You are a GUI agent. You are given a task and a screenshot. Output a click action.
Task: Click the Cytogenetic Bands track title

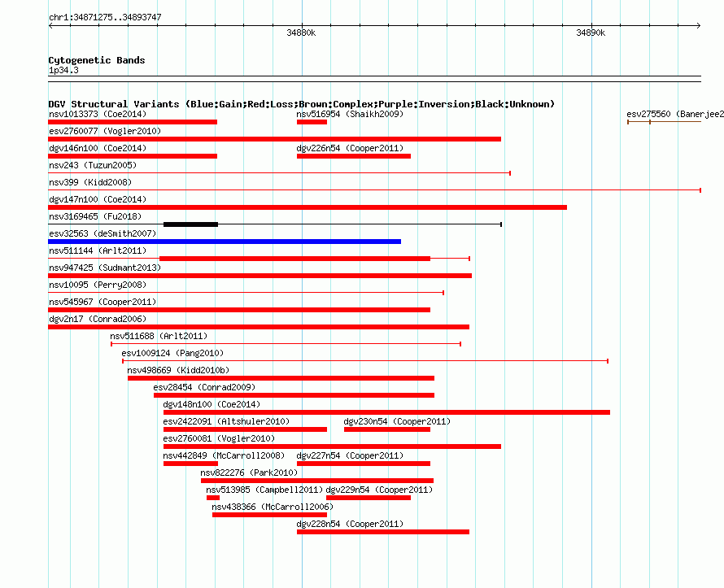pyautogui.click(x=97, y=60)
